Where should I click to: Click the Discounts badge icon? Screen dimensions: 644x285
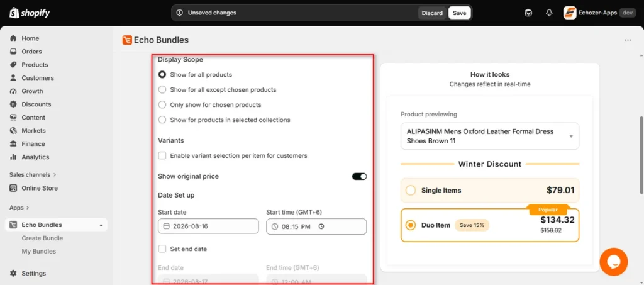coord(13,104)
